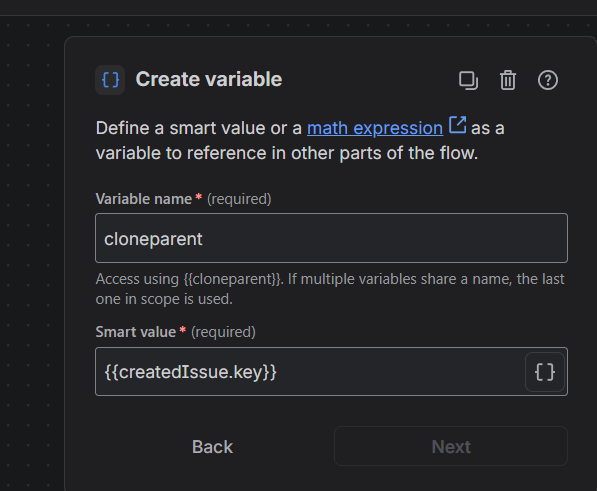Click the Variable name label
The width and height of the screenshot is (597, 491).
pos(144,199)
